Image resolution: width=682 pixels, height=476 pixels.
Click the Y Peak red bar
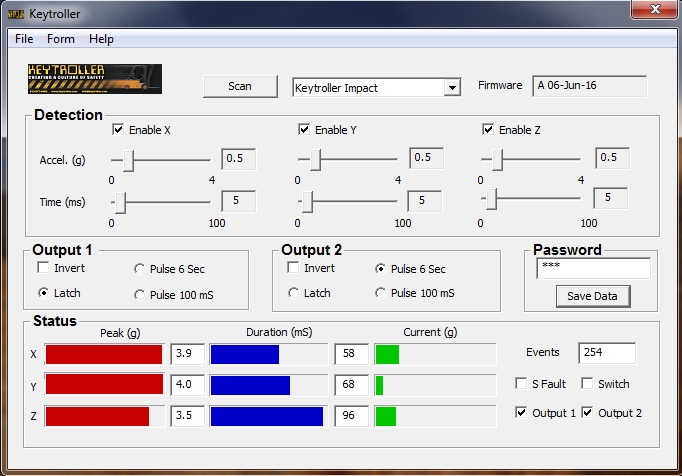104,384
